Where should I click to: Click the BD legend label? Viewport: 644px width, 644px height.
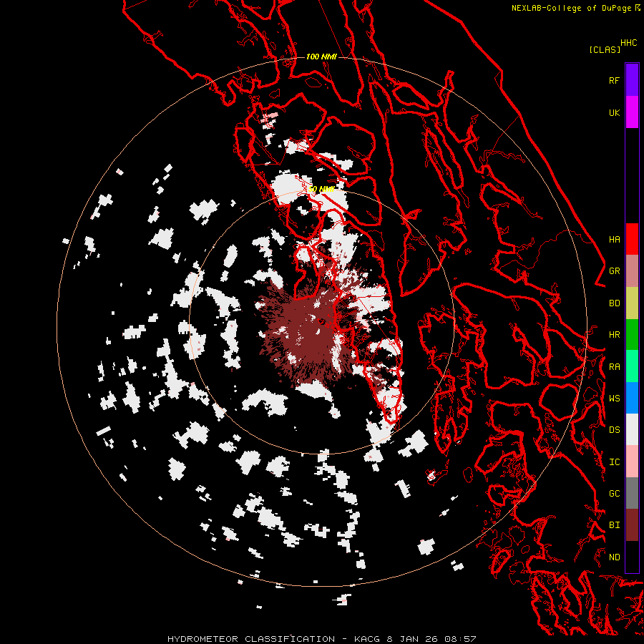click(x=614, y=303)
